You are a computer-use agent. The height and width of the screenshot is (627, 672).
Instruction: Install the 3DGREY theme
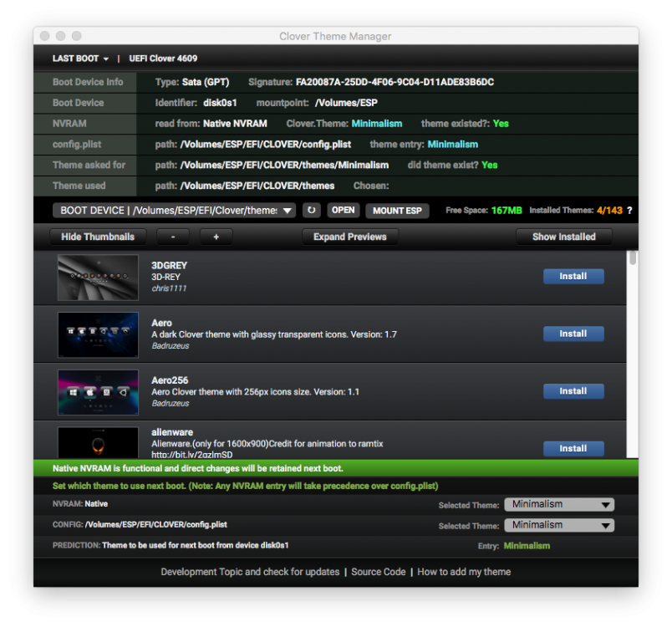(573, 277)
